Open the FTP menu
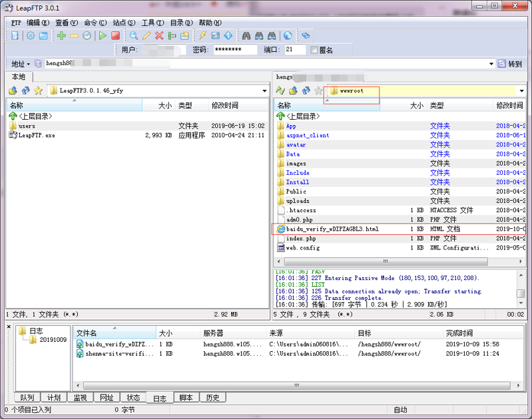This screenshot has width=532, height=419. (x=16, y=23)
